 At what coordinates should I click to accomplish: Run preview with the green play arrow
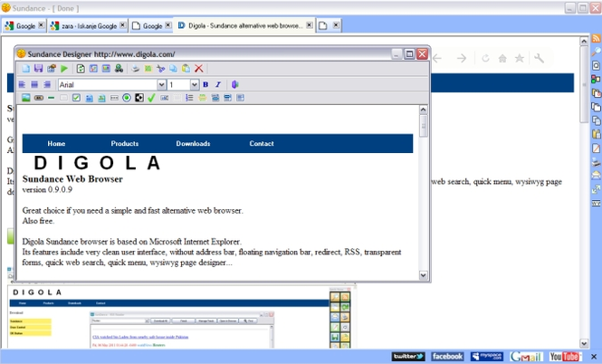click(64, 68)
